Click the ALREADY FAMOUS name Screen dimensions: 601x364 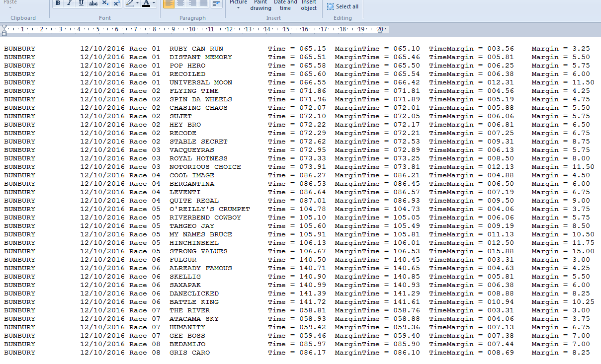[x=201, y=268]
